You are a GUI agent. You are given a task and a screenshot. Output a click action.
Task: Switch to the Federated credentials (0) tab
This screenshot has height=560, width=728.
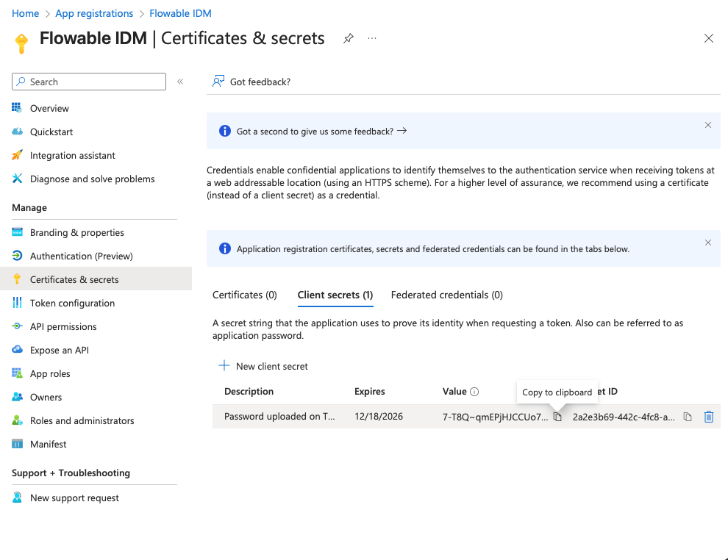(x=446, y=295)
